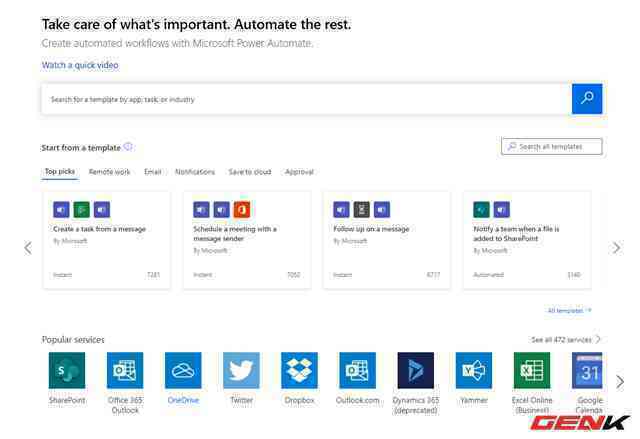Open the Excel Online (Business) service icon
Viewport: 640px width, 439px height.
pos(532,370)
